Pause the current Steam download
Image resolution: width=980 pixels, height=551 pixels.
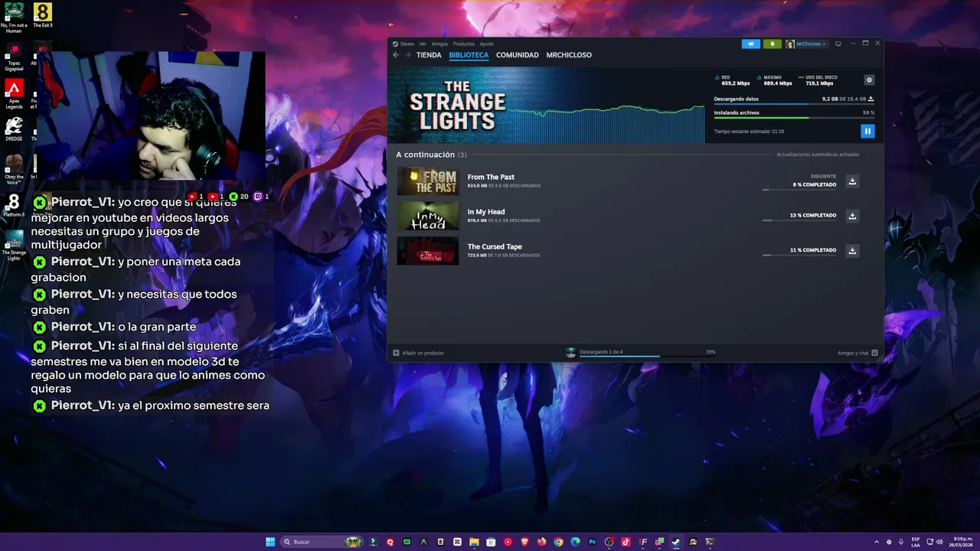point(867,131)
